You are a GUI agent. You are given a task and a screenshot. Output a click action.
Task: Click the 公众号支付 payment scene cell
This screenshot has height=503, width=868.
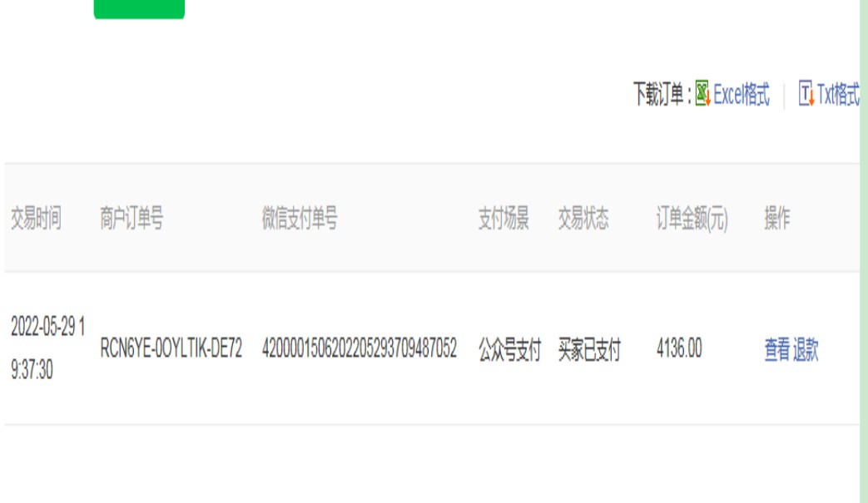pyautogui.click(x=510, y=349)
